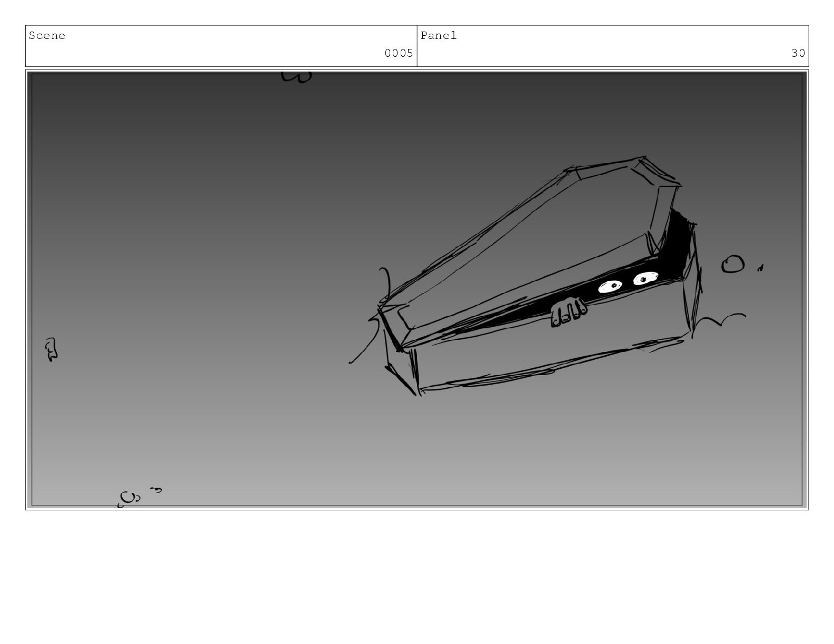834x644 pixels.
Task: Click the "Panel" header label
Action: point(439,36)
